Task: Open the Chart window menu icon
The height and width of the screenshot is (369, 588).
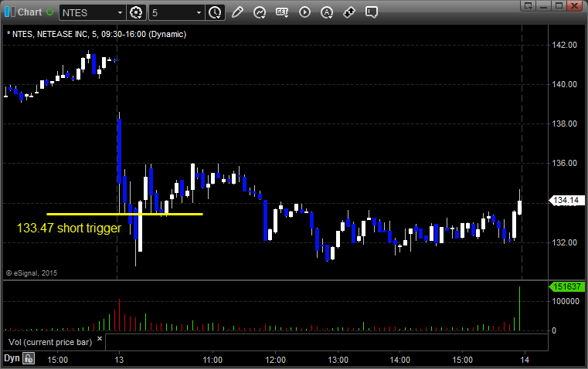Action: point(8,12)
